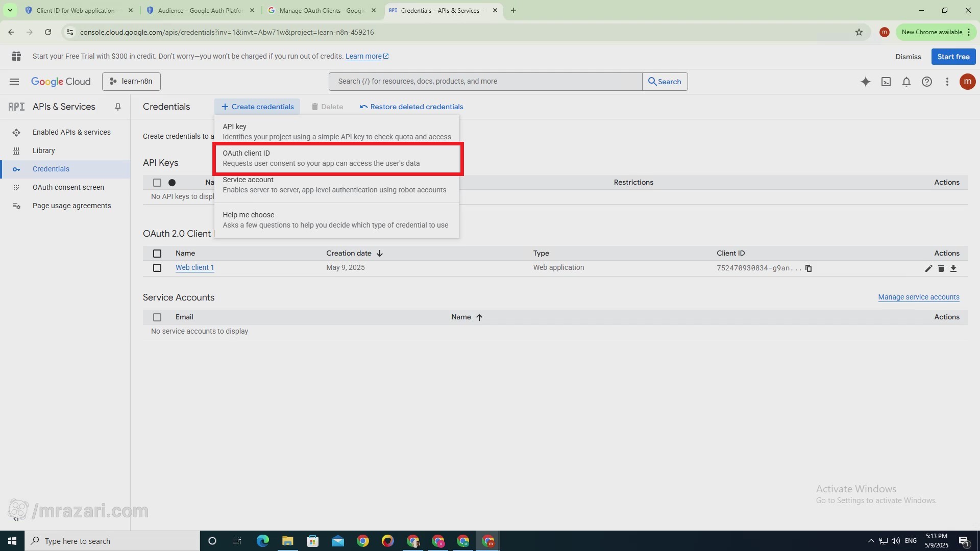Open the notifications bell
This screenshot has width=980, height=551.
tap(906, 82)
